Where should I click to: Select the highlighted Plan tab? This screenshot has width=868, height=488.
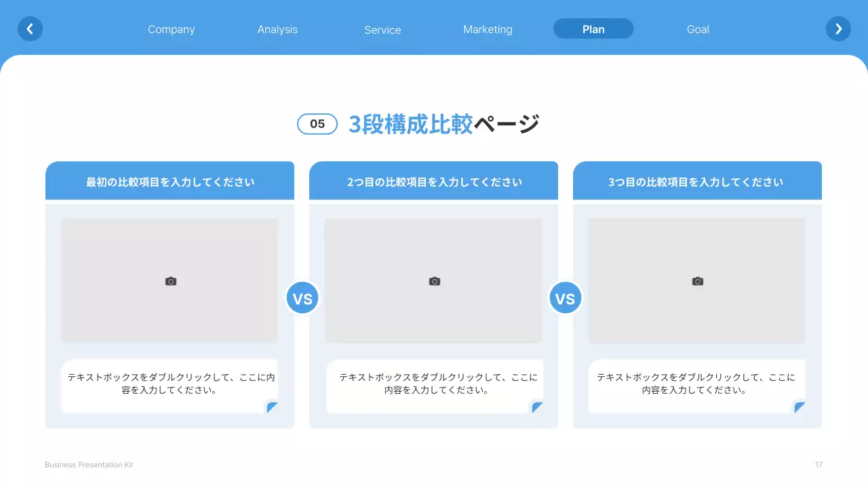(593, 29)
